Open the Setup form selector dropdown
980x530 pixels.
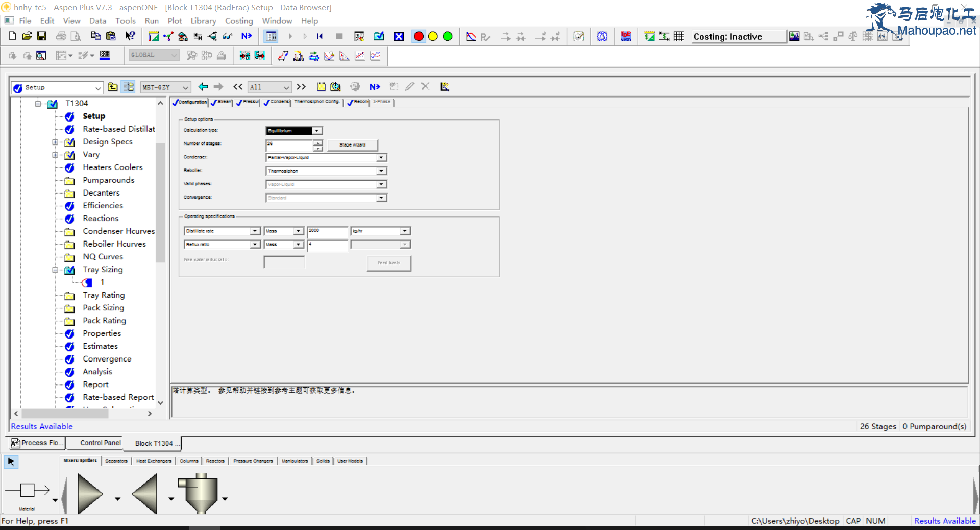pos(97,88)
